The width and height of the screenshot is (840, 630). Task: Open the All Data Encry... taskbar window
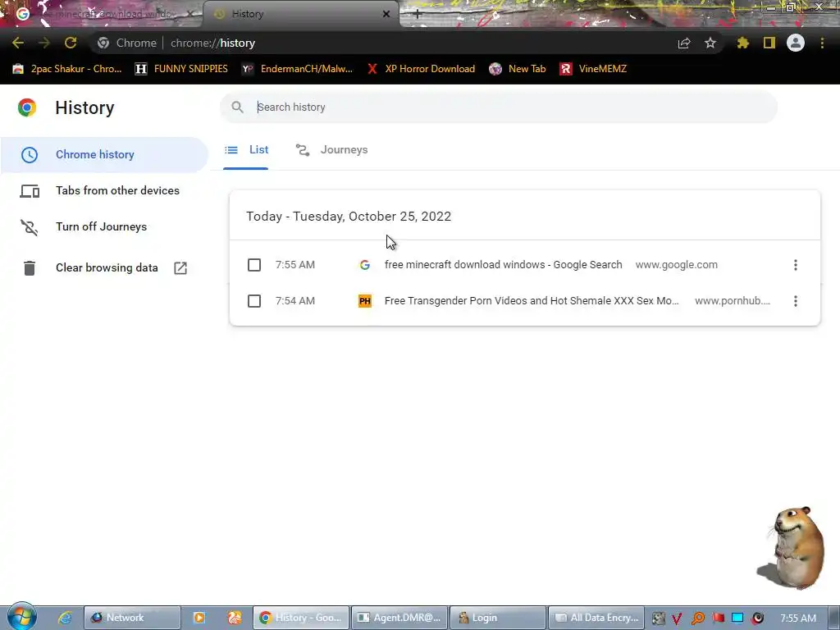[x=596, y=618]
